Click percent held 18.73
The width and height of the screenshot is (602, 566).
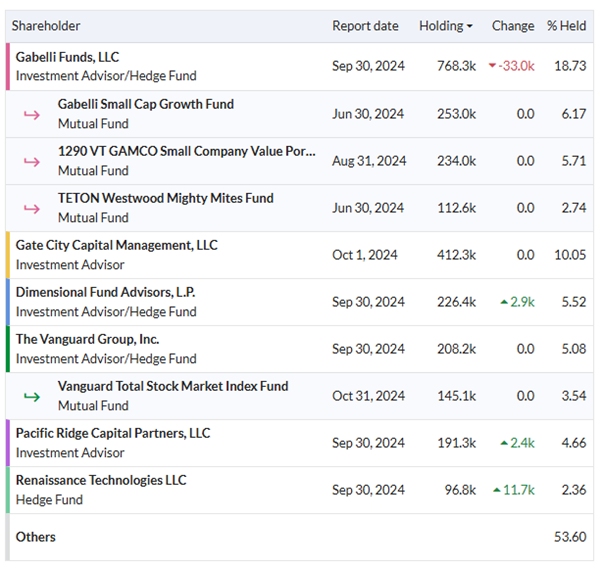570,66
